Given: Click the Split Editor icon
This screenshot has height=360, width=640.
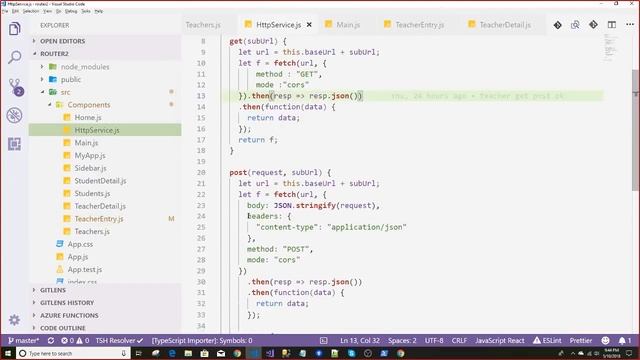Looking at the screenshot, I should click(x=611, y=25).
